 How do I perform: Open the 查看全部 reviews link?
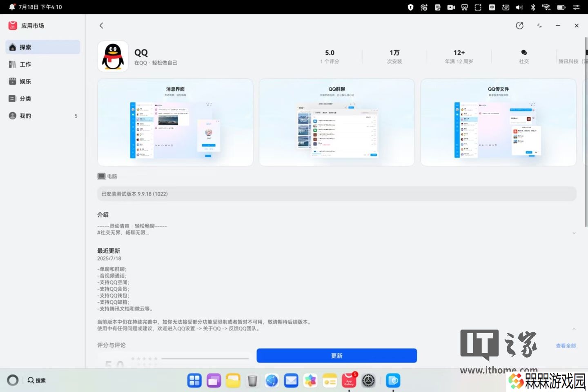pyautogui.click(x=566, y=345)
